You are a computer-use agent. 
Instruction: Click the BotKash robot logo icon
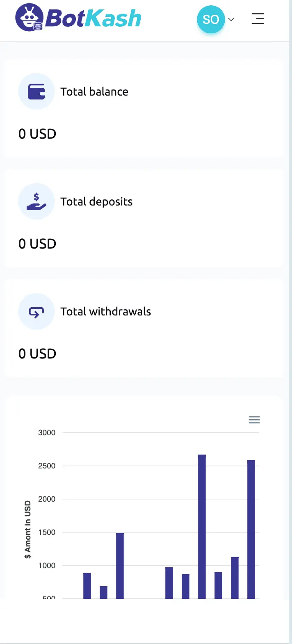pyautogui.click(x=29, y=18)
